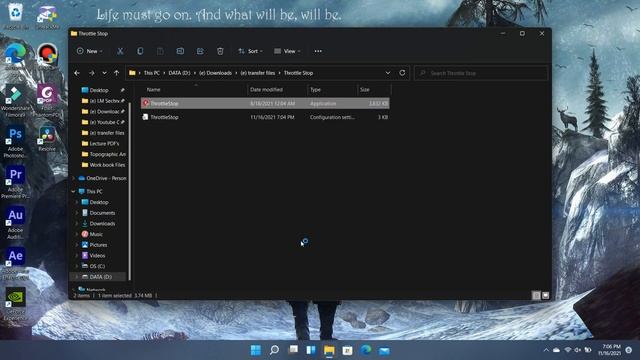
Task: Click the Copy toolbar icon
Action: coord(140,51)
